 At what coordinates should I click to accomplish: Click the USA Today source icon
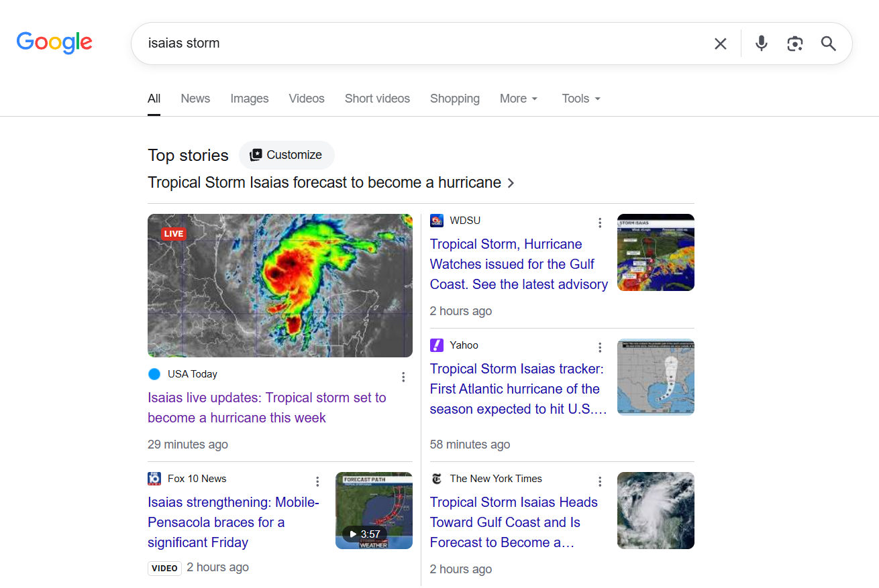point(154,374)
